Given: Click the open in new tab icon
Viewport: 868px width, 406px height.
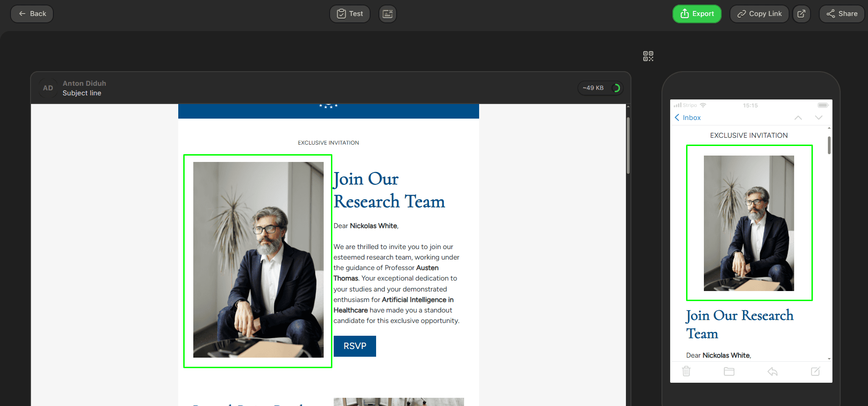Looking at the screenshot, I should tap(801, 14).
